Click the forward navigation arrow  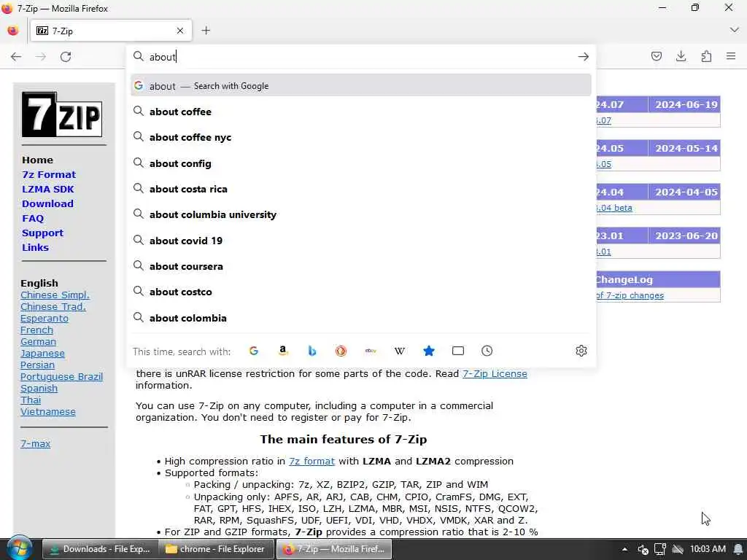click(41, 57)
